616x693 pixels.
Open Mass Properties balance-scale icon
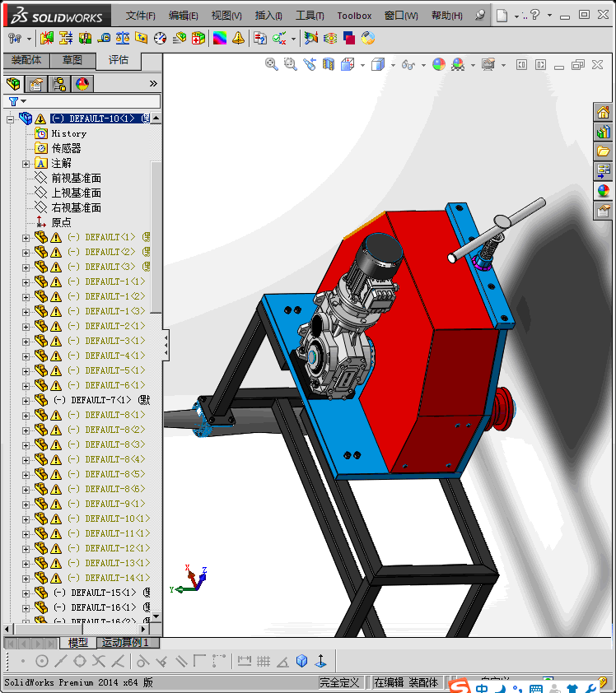point(123,39)
